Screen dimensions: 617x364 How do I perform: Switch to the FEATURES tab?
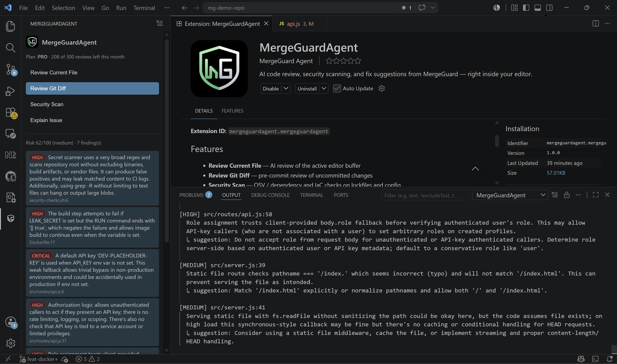pyautogui.click(x=232, y=111)
